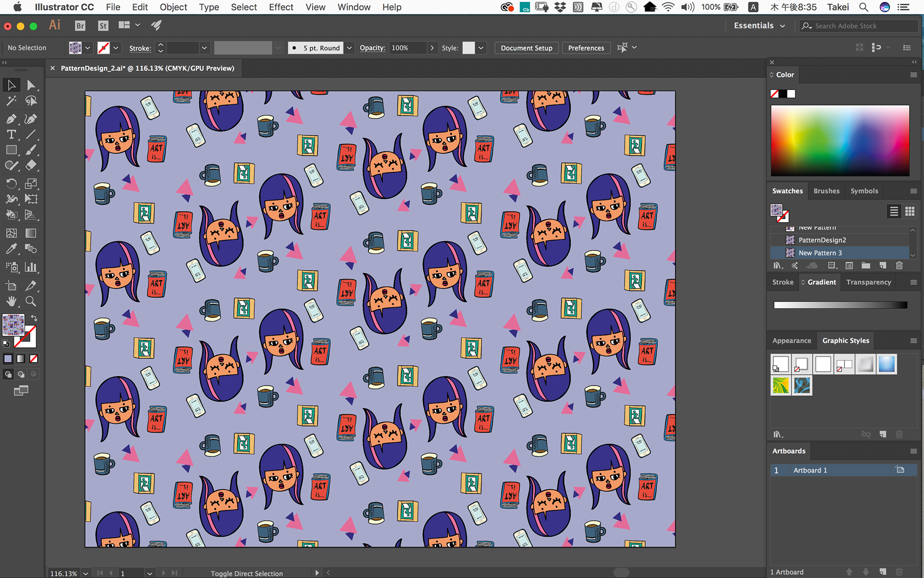
Task: Switch swatches to thumbnail view
Action: (x=910, y=211)
